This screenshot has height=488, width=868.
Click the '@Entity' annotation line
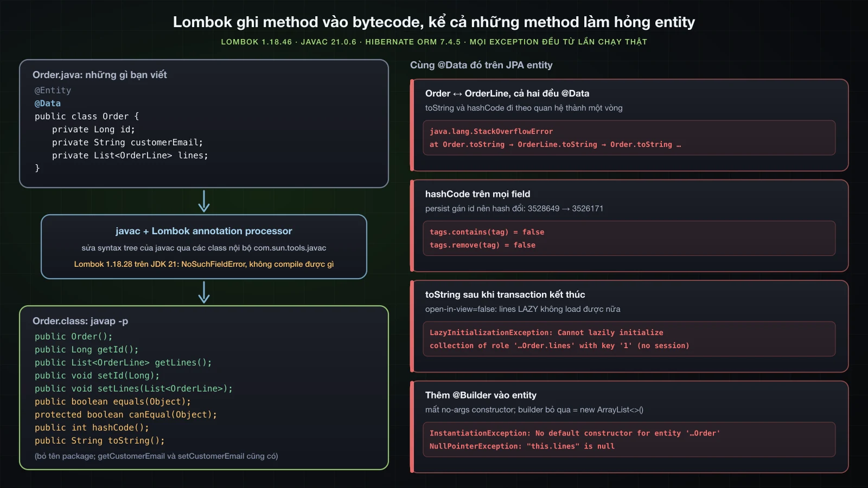[53, 91]
